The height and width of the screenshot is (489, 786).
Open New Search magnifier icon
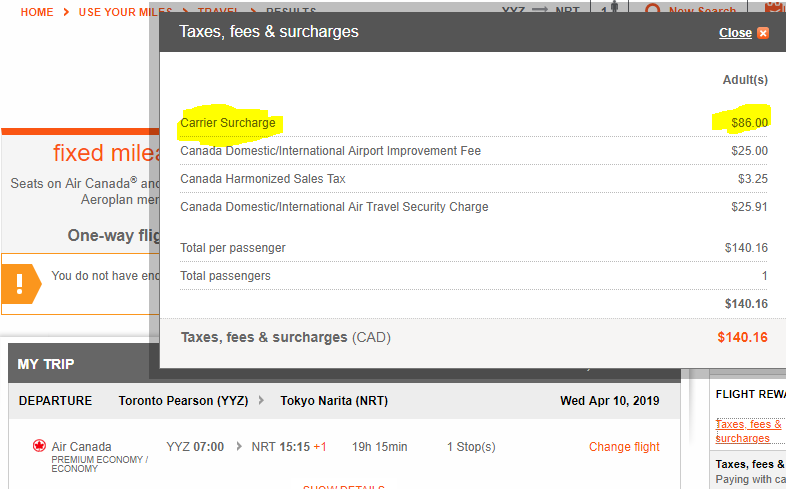click(652, 10)
